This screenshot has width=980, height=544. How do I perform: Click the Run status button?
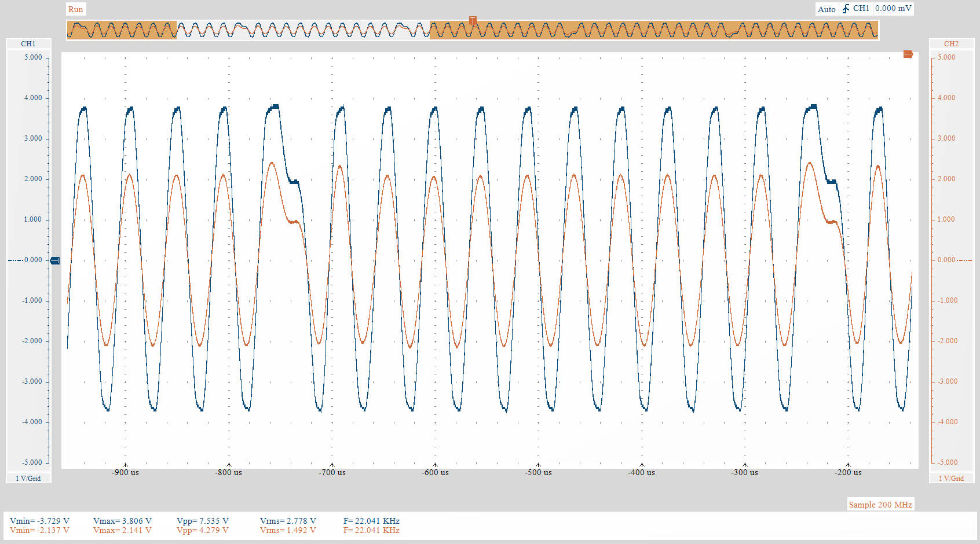point(76,9)
